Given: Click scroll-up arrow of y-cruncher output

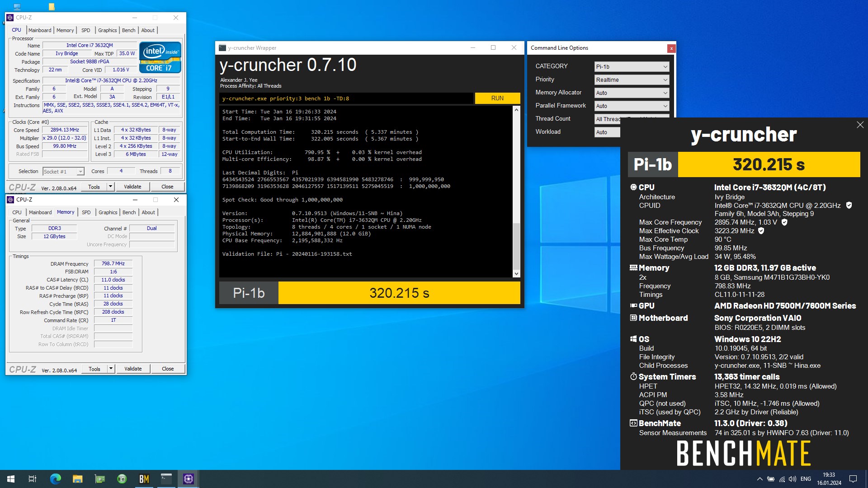Looking at the screenshot, I should tap(516, 110).
